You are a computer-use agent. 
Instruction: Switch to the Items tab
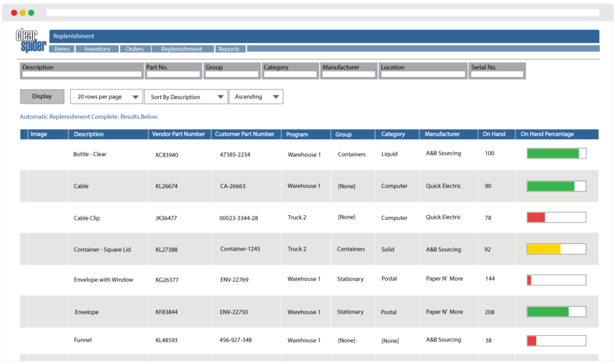point(62,49)
